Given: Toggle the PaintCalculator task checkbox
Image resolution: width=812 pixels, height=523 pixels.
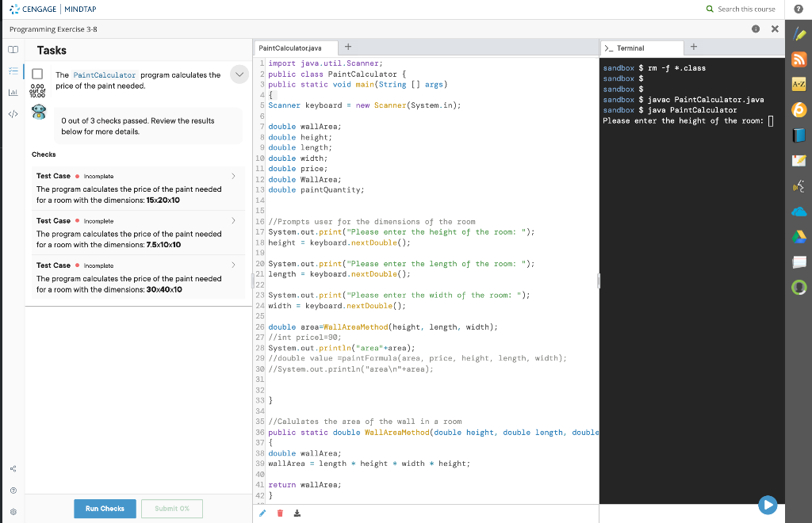Looking at the screenshot, I should coord(37,75).
